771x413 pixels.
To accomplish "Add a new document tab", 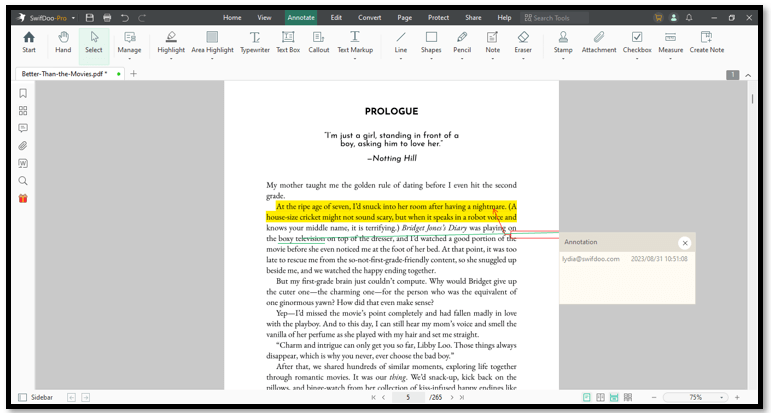I will [x=133, y=74].
